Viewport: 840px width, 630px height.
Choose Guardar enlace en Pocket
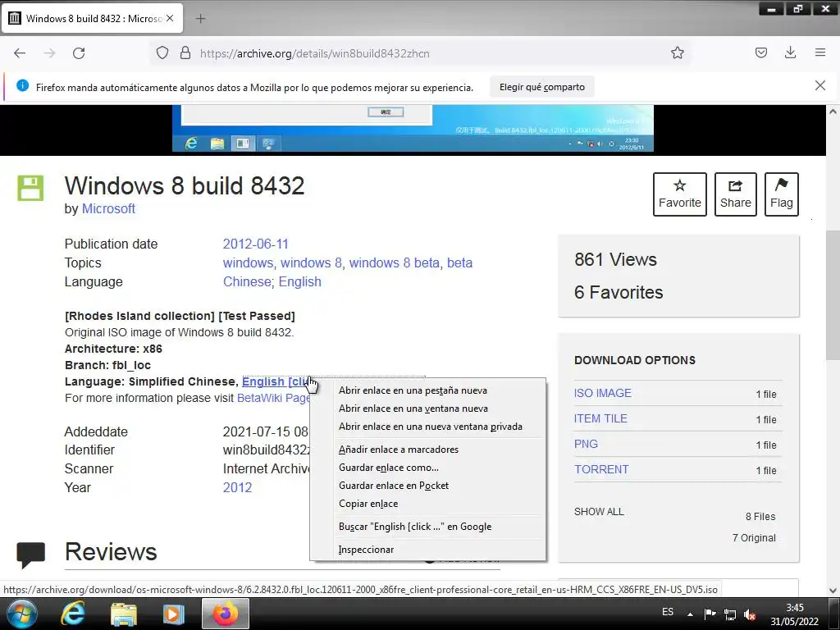pos(427,486)
